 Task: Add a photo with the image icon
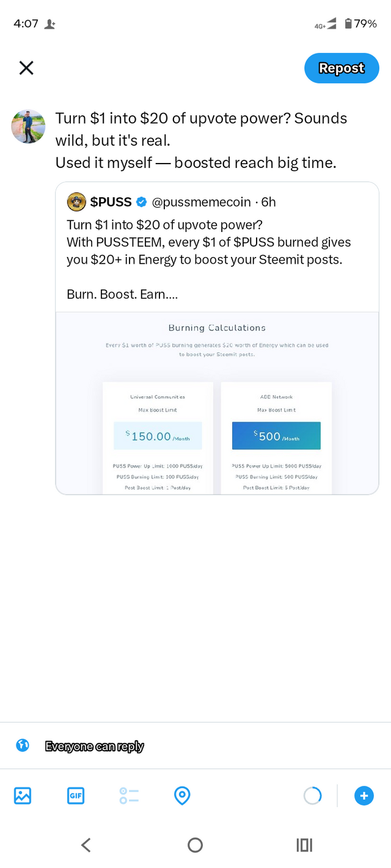pyautogui.click(x=23, y=795)
